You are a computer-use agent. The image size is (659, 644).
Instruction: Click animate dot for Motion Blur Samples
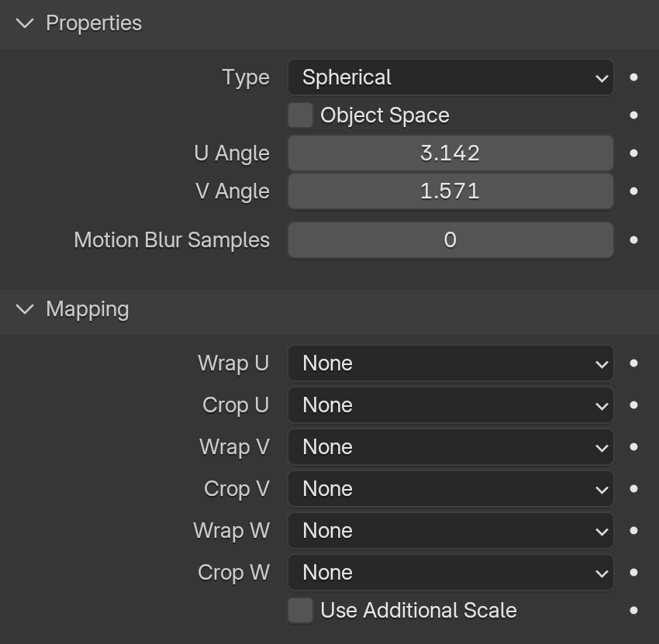(x=633, y=240)
